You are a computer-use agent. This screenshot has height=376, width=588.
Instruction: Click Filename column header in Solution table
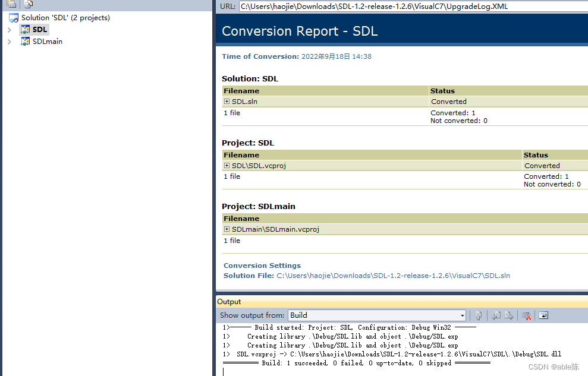[325, 91]
